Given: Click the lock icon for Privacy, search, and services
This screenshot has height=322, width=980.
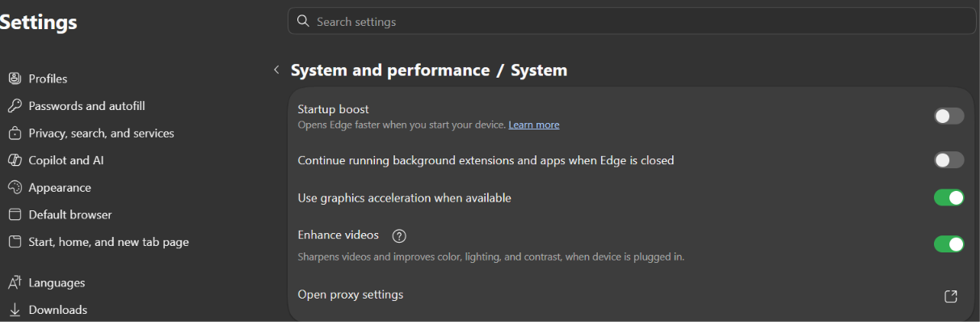Looking at the screenshot, I should pos(15,133).
